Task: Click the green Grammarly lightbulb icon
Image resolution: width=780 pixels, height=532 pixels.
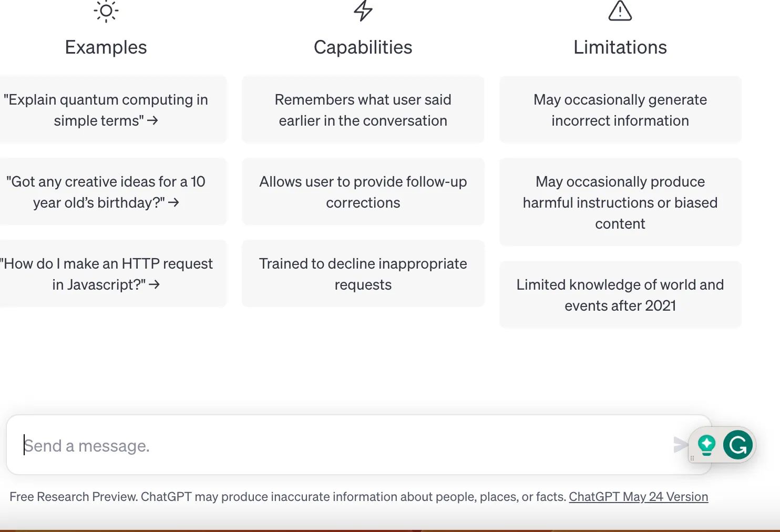Action: (x=706, y=445)
